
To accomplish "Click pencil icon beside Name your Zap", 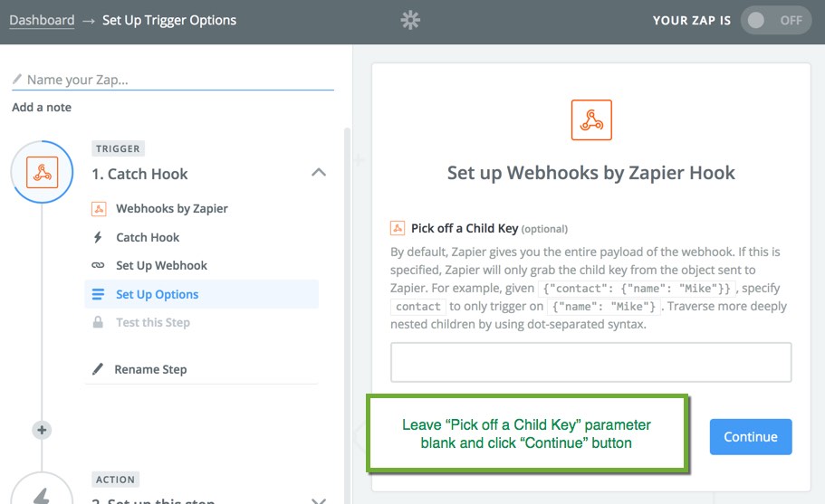I will [17, 79].
